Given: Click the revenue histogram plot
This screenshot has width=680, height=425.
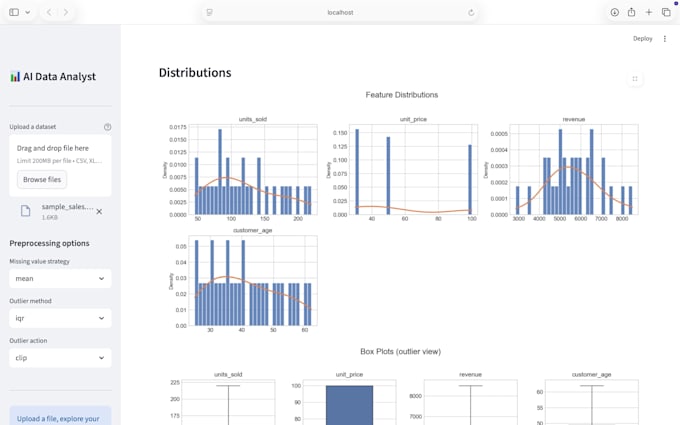Looking at the screenshot, I should click(574, 170).
